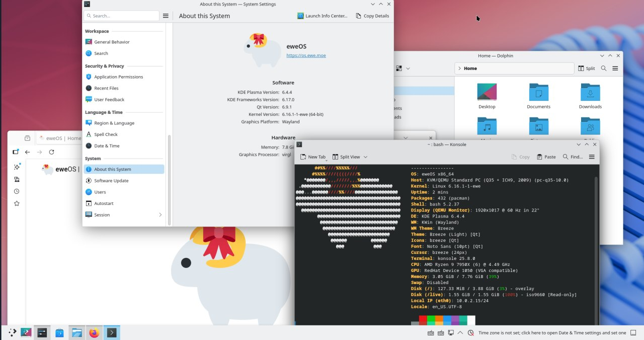The image size is (644, 340).
Task: Click the reload button in the browser
Action: pos(51,152)
